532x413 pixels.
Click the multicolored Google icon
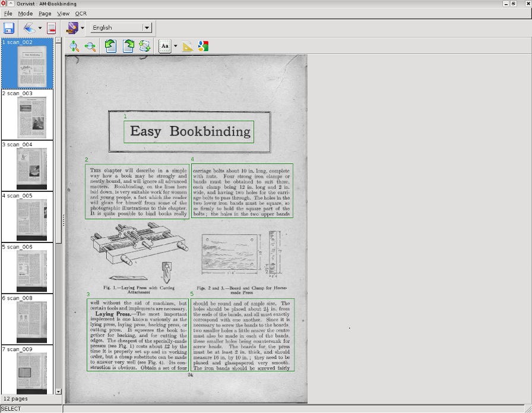pyautogui.click(x=203, y=46)
